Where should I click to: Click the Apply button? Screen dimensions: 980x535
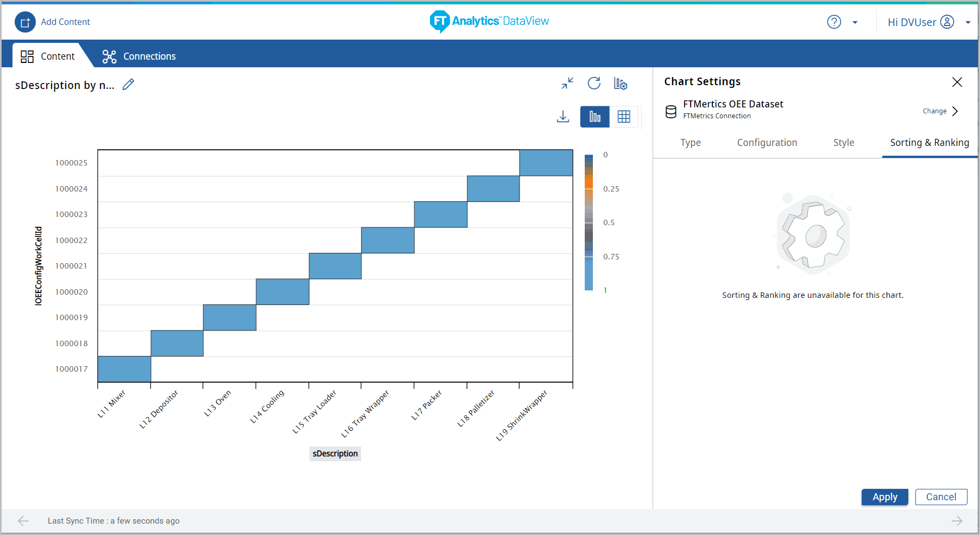tap(884, 497)
